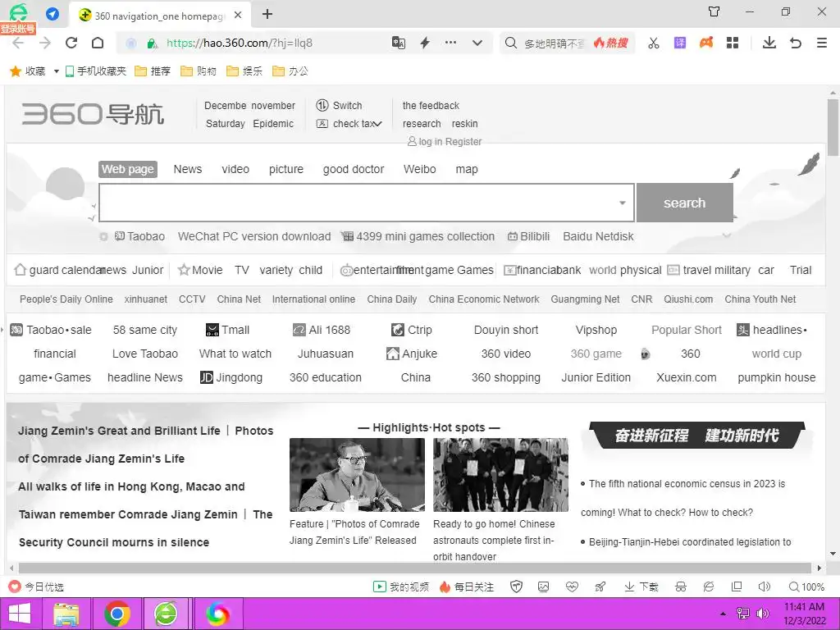840x630 pixels.
Task: Close the 360 navigation tab
Action: pyautogui.click(x=238, y=15)
